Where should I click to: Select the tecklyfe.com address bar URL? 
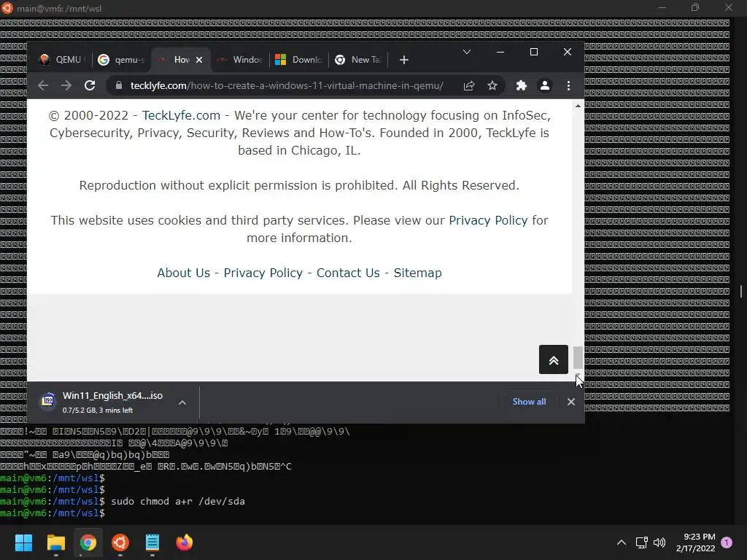coord(287,86)
